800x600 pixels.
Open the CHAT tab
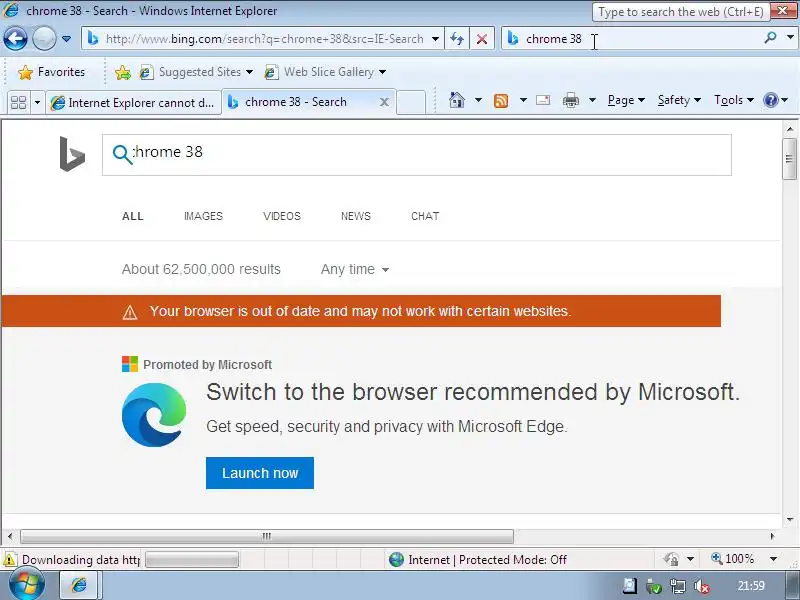425,216
